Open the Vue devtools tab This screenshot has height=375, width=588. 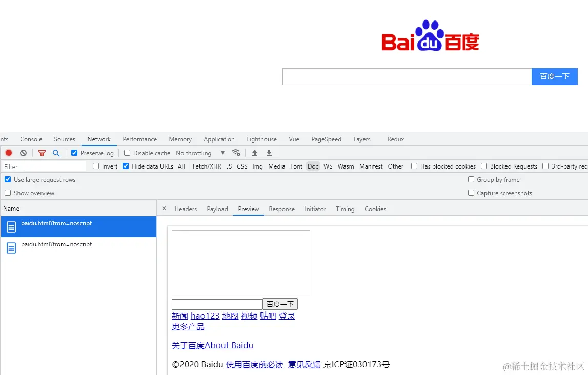click(294, 139)
